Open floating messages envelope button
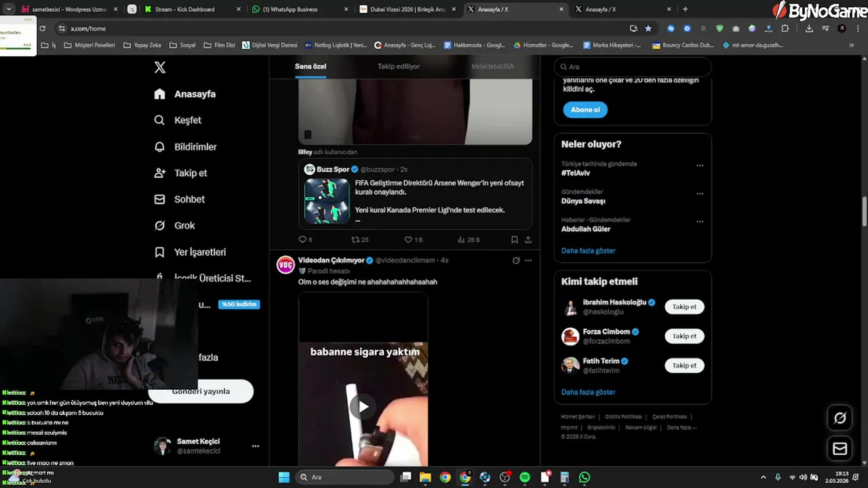Viewport: 868px width, 488px height. 840,449
